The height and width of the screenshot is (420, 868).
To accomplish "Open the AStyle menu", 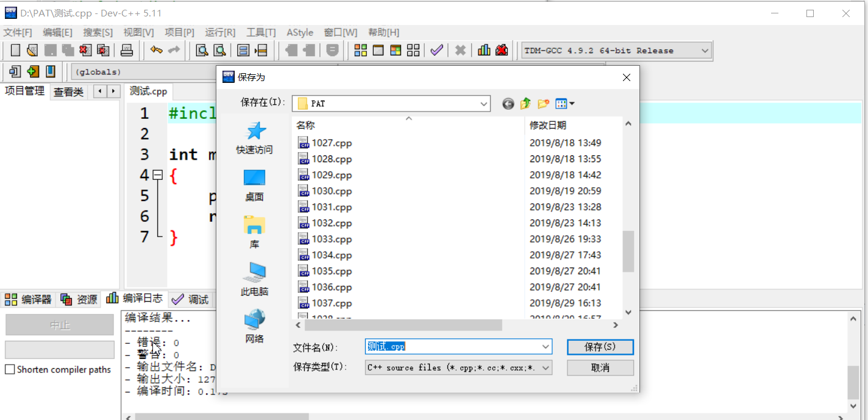I will point(300,32).
